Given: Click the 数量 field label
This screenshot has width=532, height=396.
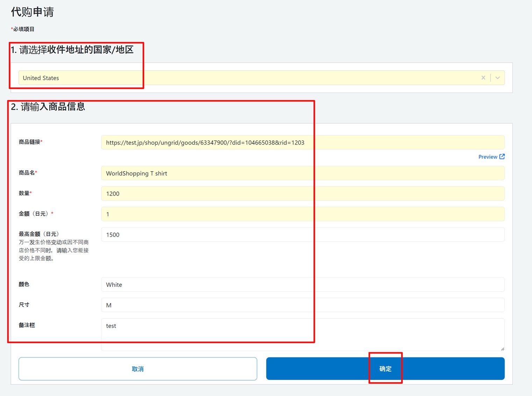Looking at the screenshot, I should click(24, 193).
